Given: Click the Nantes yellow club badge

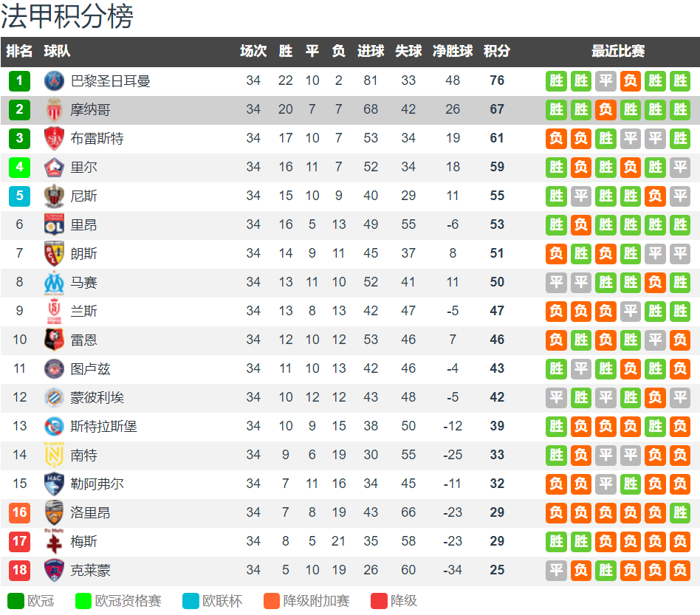Looking at the screenshot, I should [54, 455].
